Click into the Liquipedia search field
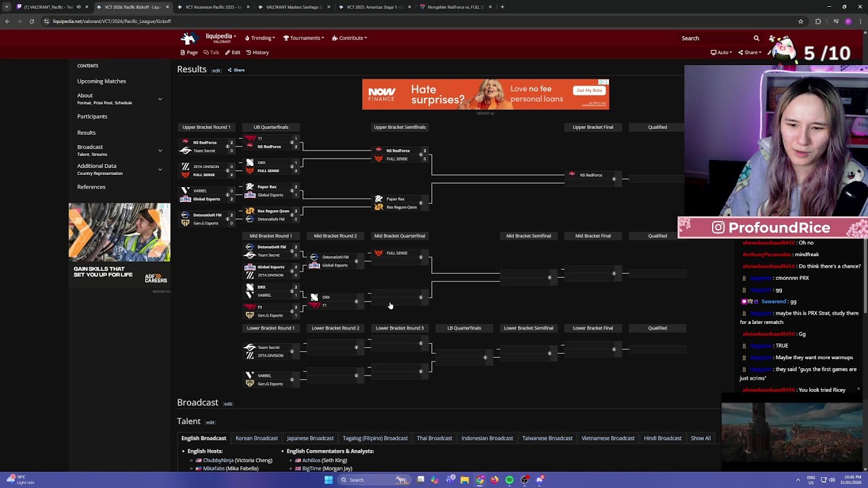This screenshot has height=488, width=868. [713, 38]
